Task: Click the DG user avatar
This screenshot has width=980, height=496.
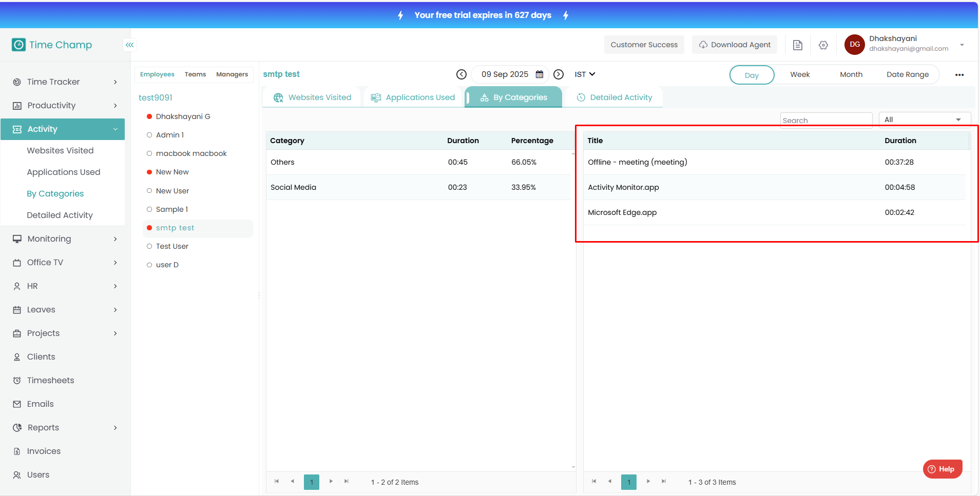Action: pos(854,45)
